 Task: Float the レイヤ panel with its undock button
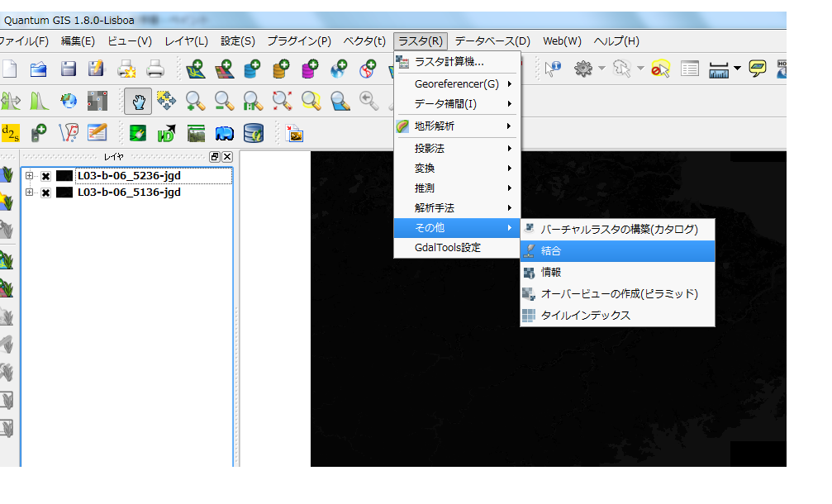click(215, 156)
